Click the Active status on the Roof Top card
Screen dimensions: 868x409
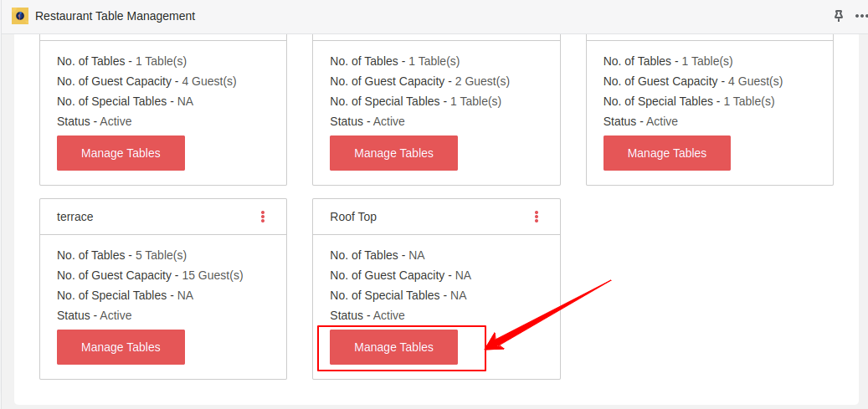point(389,315)
